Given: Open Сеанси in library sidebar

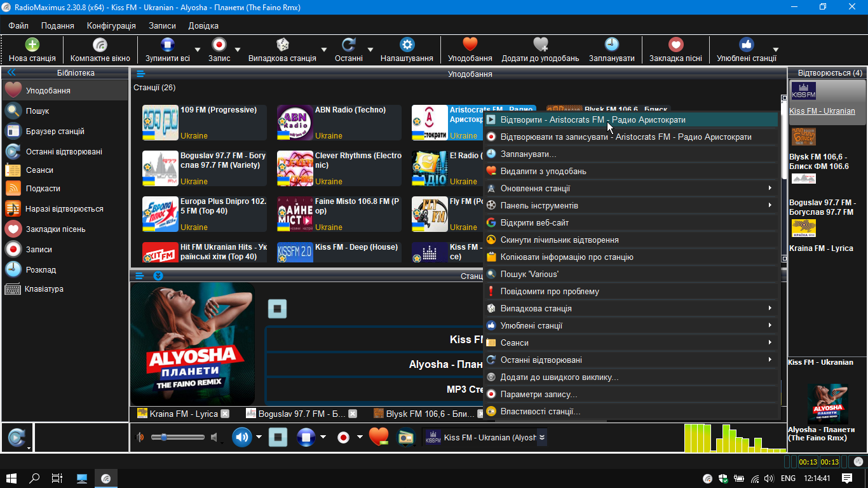Looking at the screenshot, I should 65,170.
